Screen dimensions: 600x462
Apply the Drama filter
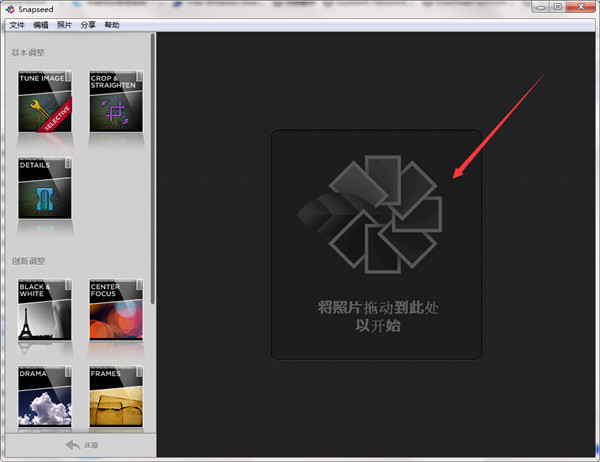point(45,396)
